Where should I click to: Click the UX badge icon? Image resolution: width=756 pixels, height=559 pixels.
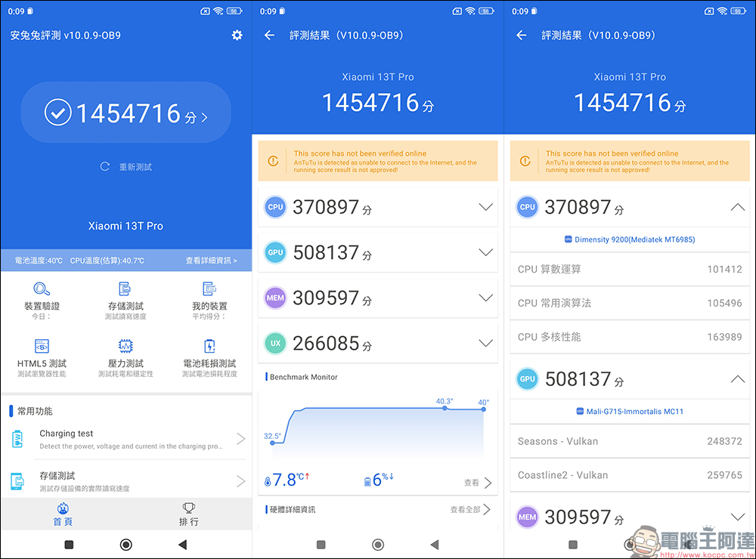click(275, 343)
